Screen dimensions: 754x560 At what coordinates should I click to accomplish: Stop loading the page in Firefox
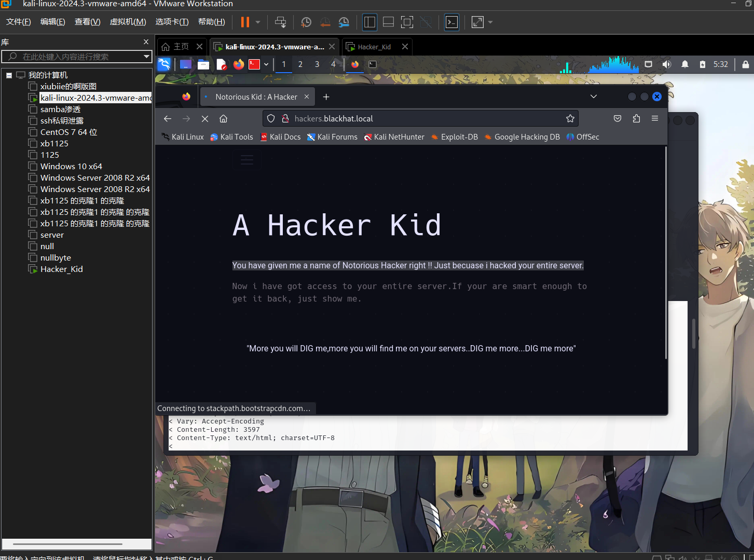click(x=205, y=119)
